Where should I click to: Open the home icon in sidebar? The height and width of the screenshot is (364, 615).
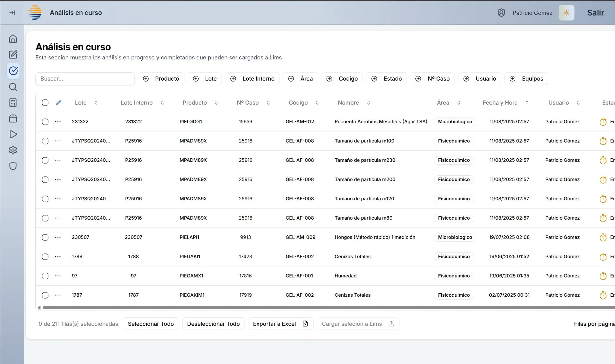(13, 39)
